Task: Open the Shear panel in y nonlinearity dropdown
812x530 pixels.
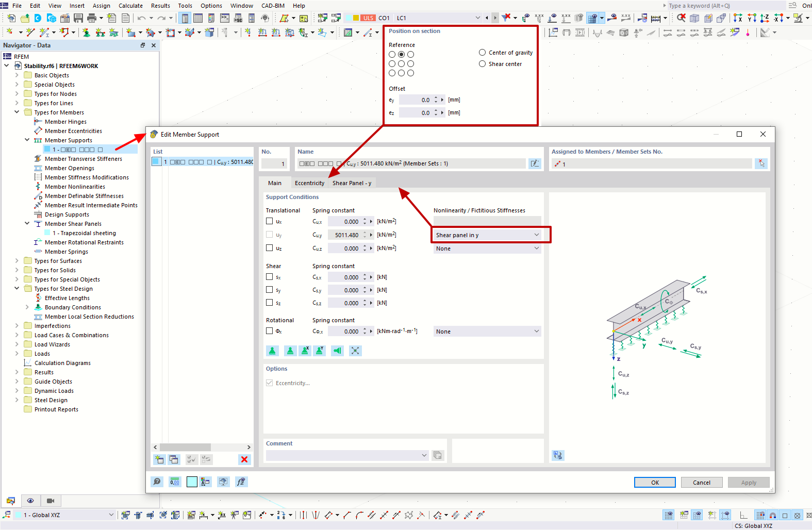Action: pyautogui.click(x=487, y=235)
